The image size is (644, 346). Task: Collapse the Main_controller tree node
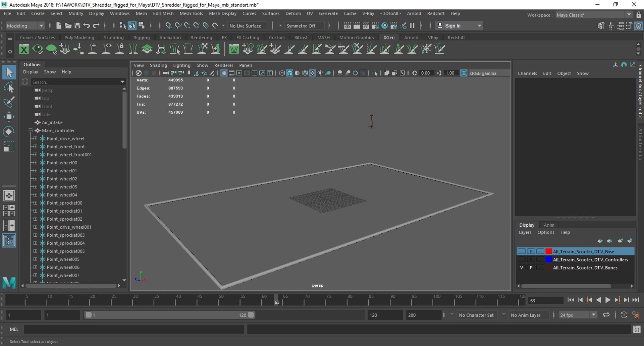(31, 130)
